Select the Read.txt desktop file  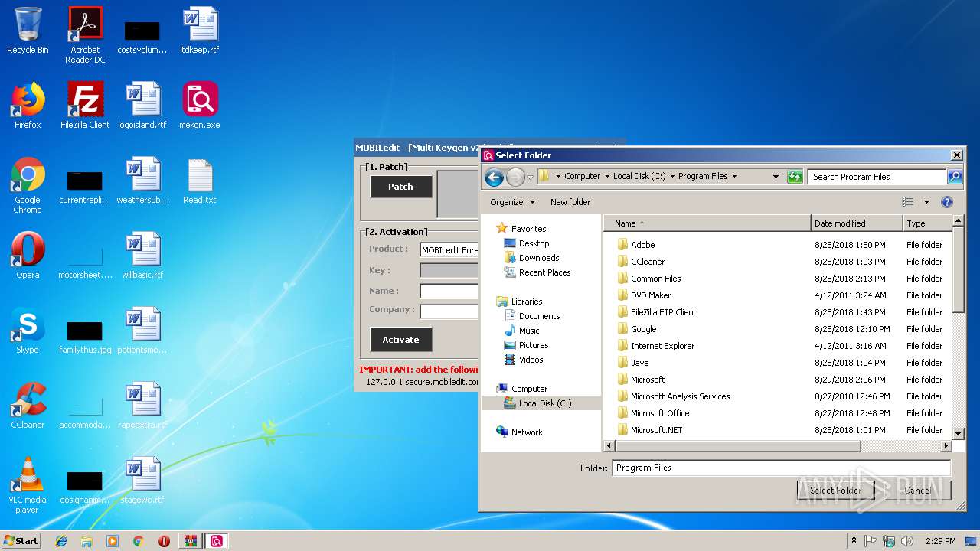[x=200, y=181]
